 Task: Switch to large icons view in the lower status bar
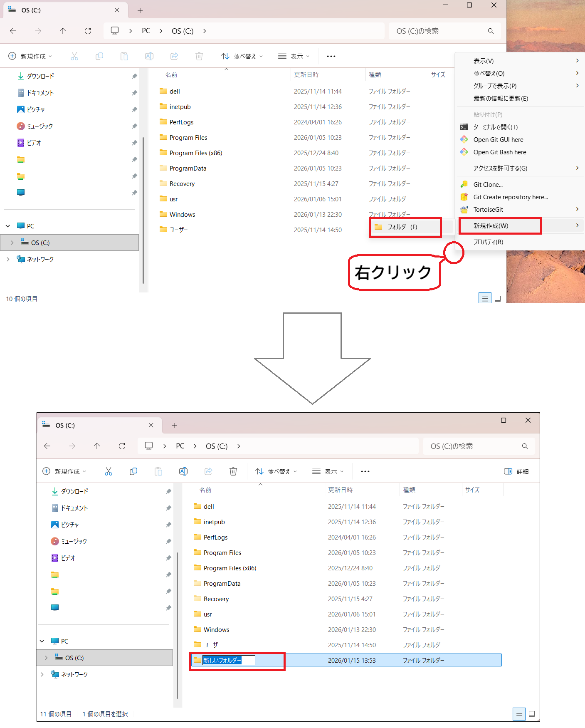[x=532, y=714]
